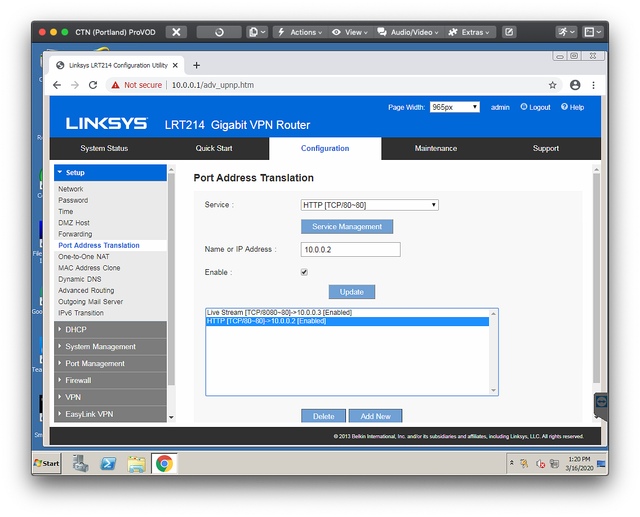
Task: Open Dynamic DNS settings
Action: pyautogui.click(x=80, y=279)
